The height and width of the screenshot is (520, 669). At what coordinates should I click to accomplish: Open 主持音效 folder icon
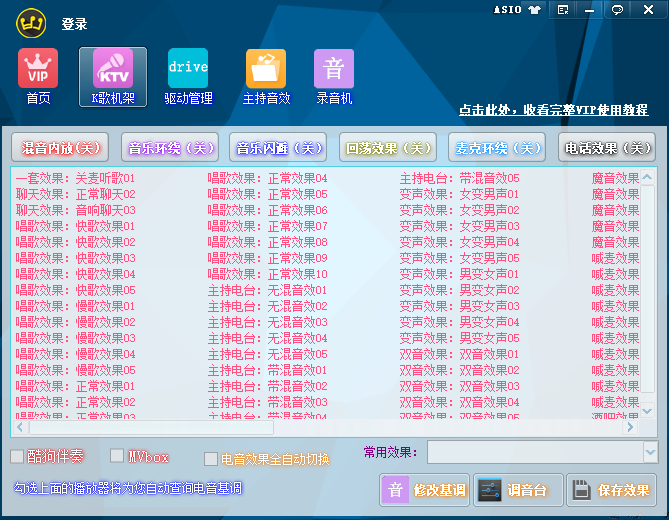pos(266,69)
